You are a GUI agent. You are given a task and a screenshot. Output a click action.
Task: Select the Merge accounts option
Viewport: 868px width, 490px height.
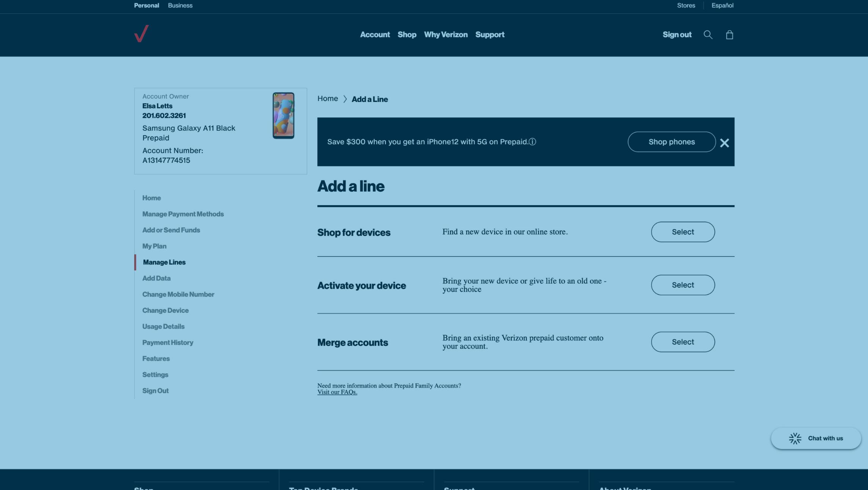coord(683,342)
